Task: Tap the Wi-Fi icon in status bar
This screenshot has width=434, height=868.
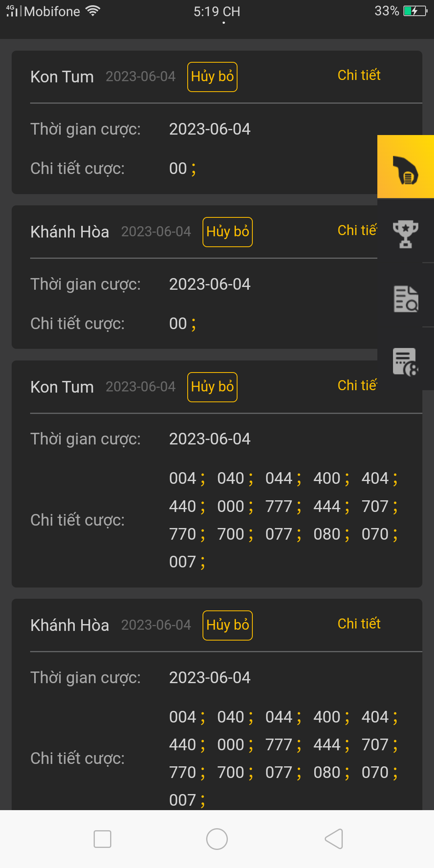Action: click(92, 11)
